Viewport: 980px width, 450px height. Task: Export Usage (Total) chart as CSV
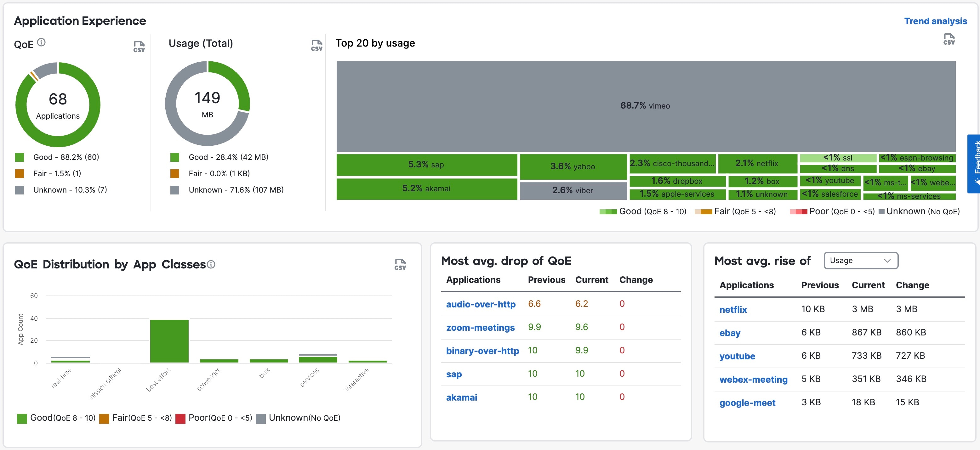316,45
